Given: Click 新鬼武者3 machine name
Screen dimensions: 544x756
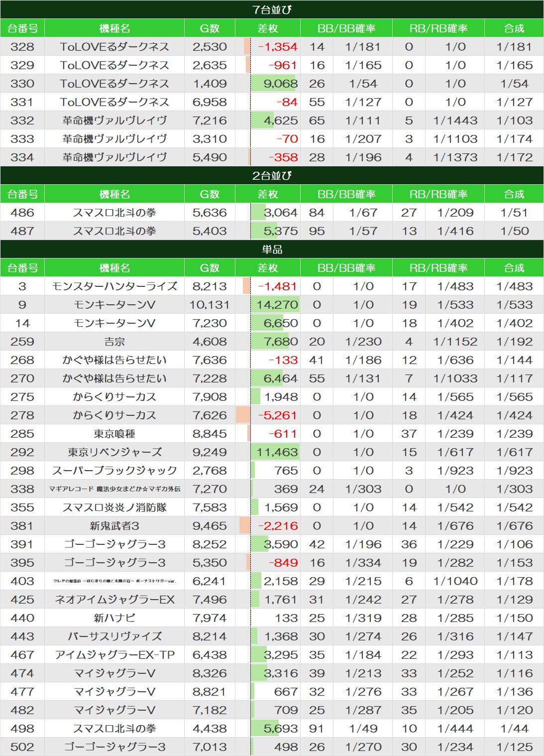Looking at the screenshot, I should pos(114,526).
